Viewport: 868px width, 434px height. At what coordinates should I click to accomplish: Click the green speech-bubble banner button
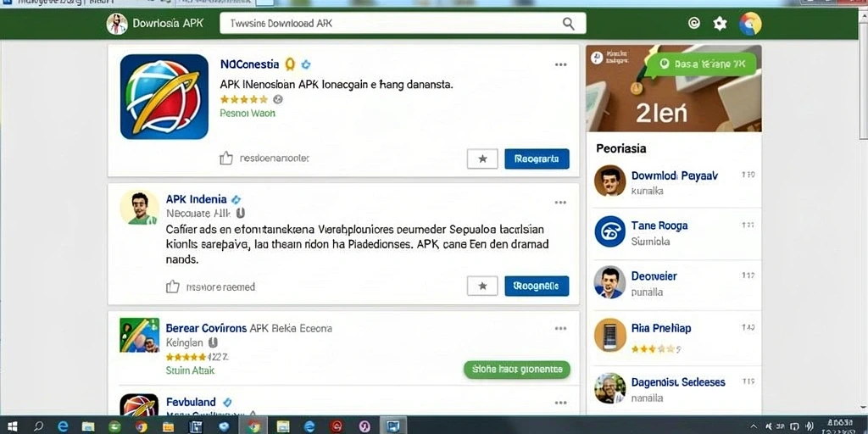tap(701, 64)
